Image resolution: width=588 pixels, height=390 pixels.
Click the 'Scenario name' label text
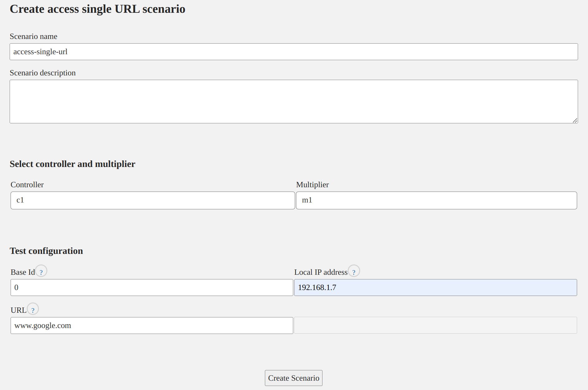(33, 36)
